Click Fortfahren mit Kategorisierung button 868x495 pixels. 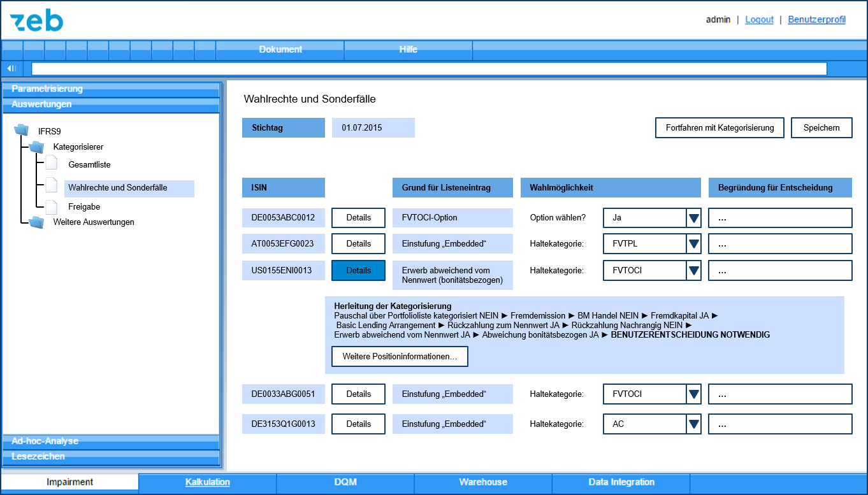(x=720, y=128)
